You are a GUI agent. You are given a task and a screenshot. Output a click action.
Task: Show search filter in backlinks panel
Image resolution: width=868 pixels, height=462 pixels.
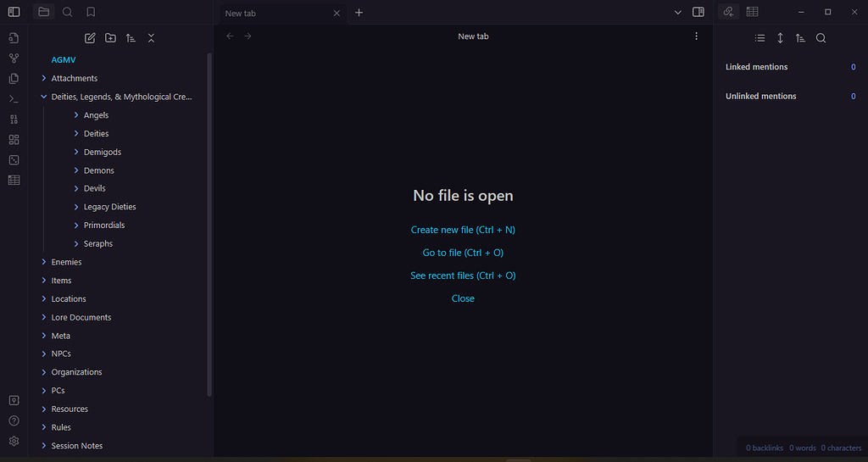point(821,38)
